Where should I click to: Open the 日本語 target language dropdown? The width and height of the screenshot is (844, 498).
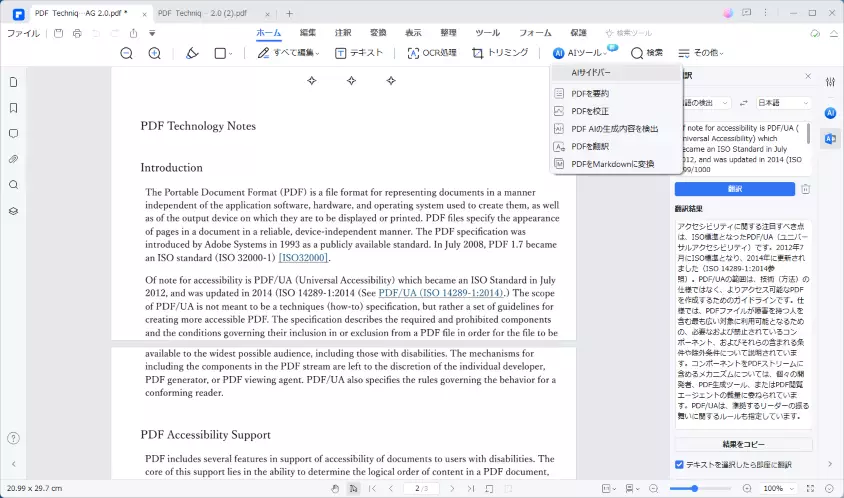(784, 103)
